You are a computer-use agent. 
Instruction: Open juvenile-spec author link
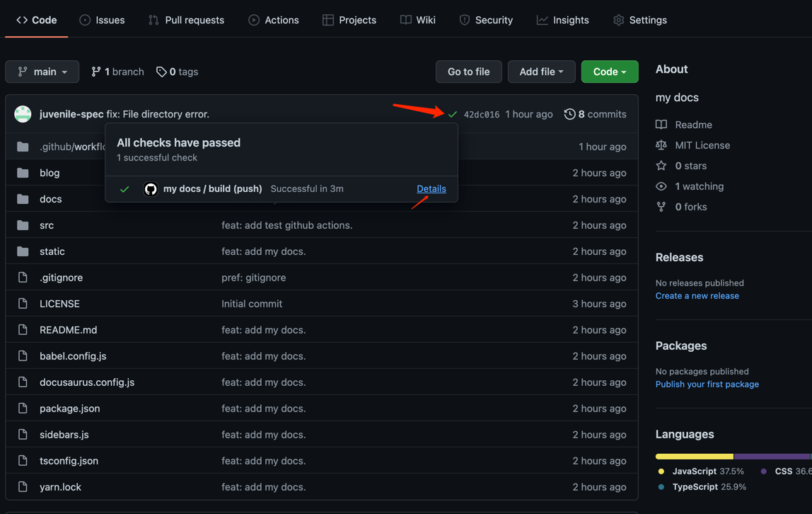tap(71, 114)
